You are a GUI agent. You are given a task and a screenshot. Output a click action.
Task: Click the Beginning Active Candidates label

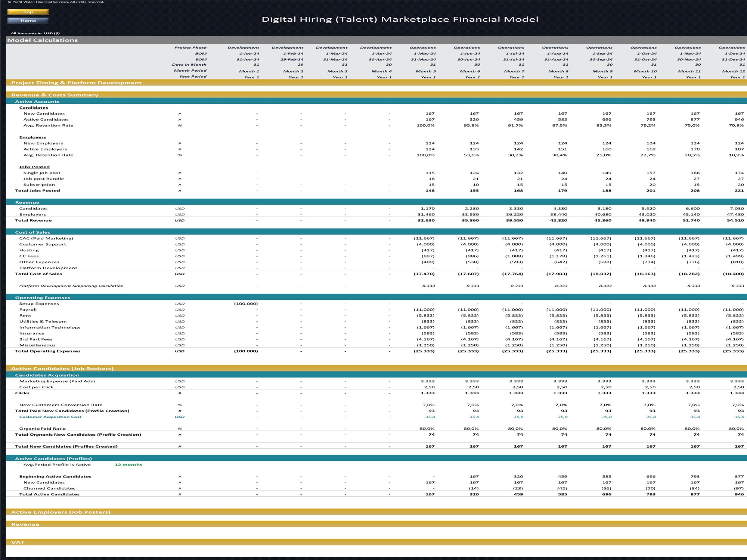55,476
